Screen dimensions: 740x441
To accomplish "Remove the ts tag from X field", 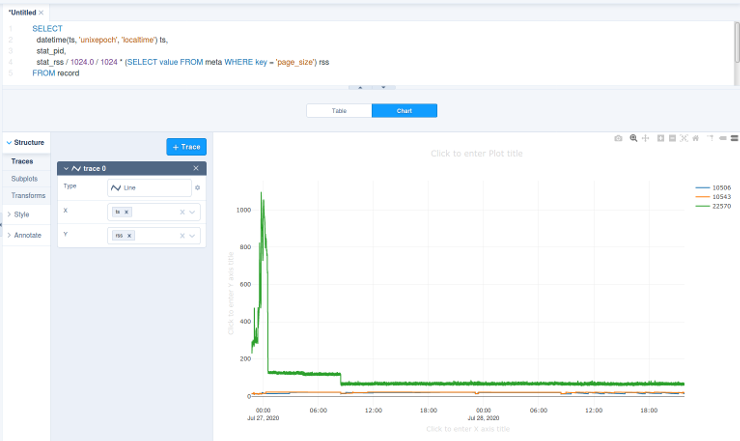I will 126,212.
